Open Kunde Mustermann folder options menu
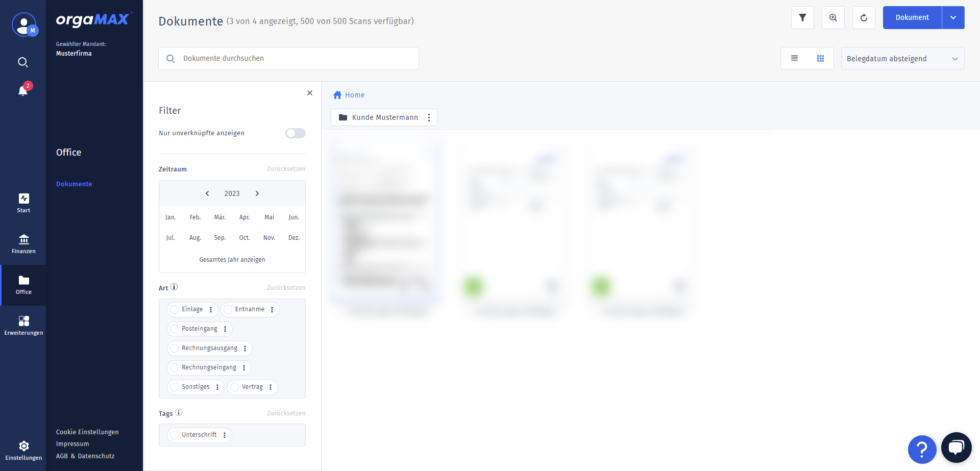The height and width of the screenshot is (471, 980). 429,117
